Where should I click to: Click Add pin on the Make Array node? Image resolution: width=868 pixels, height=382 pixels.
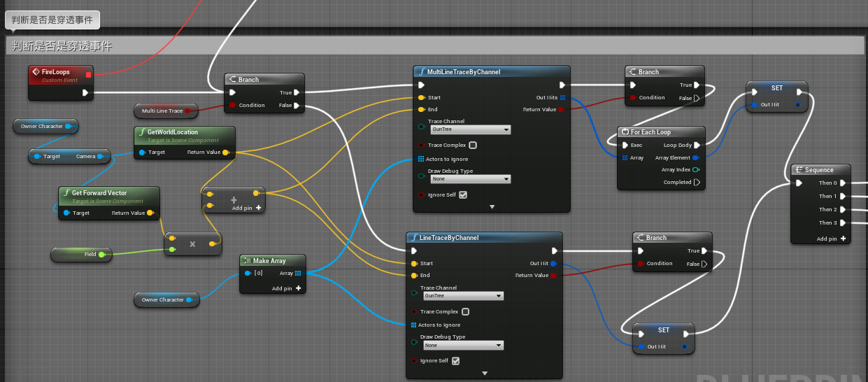[287, 288]
